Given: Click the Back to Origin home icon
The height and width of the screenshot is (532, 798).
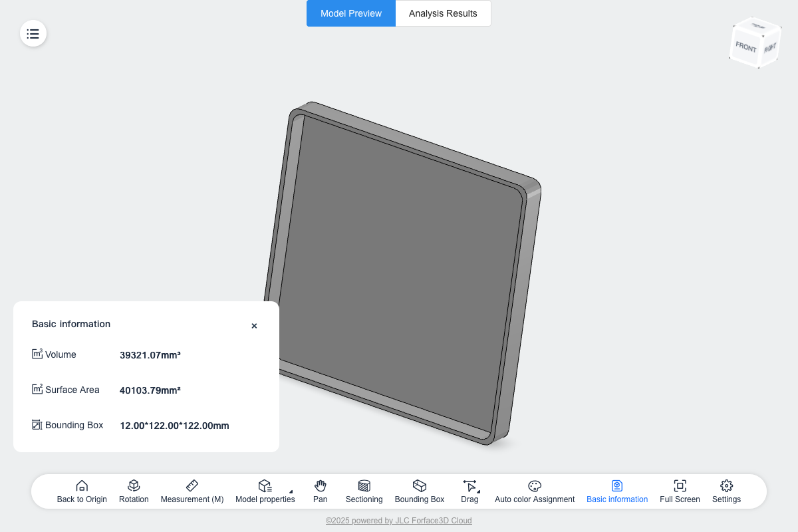Looking at the screenshot, I should click(82, 491).
